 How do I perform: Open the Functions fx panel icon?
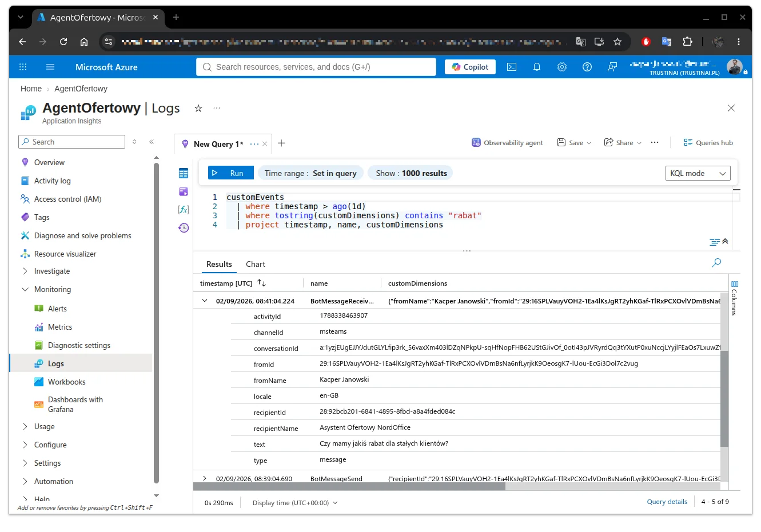point(184,210)
